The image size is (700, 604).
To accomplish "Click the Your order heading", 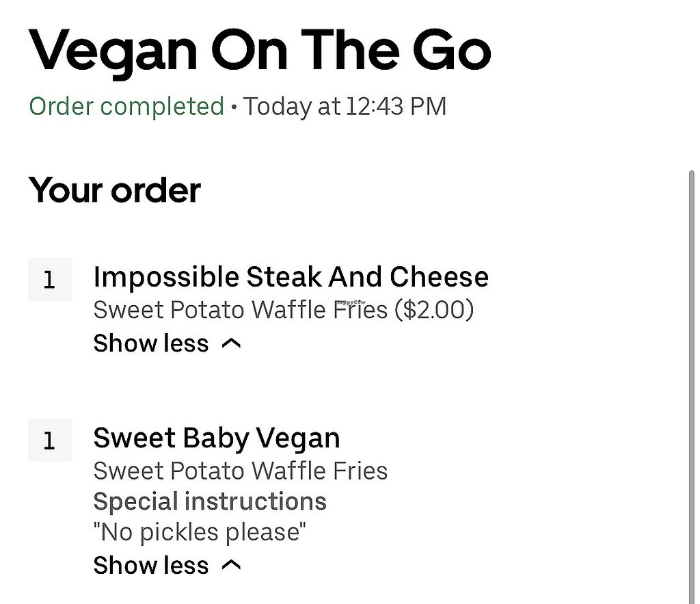I will point(115,190).
